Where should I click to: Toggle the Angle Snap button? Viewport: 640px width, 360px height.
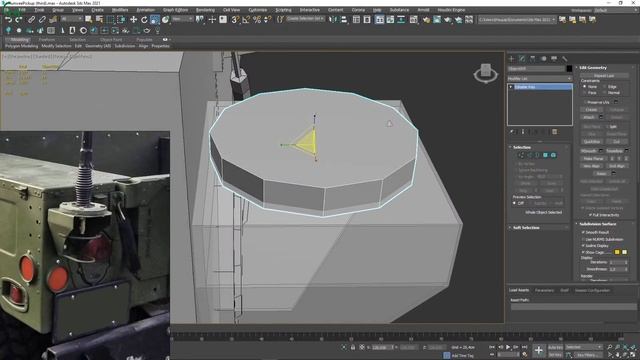246,20
